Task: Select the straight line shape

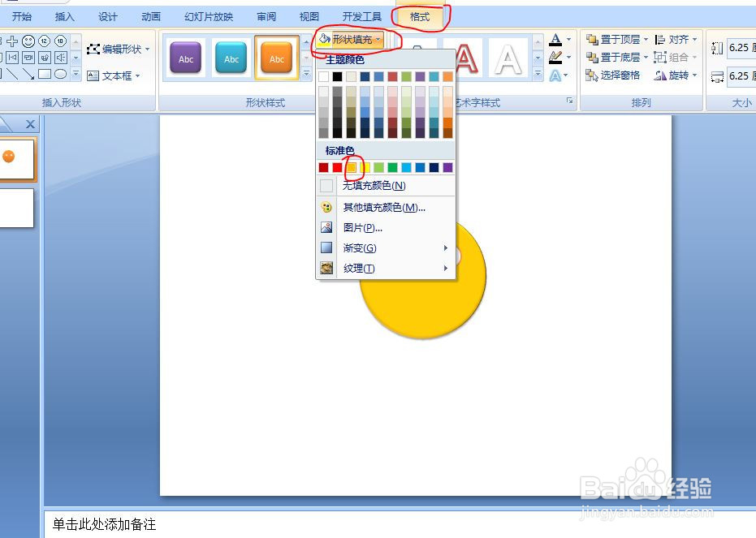Action: click(12, 74)
